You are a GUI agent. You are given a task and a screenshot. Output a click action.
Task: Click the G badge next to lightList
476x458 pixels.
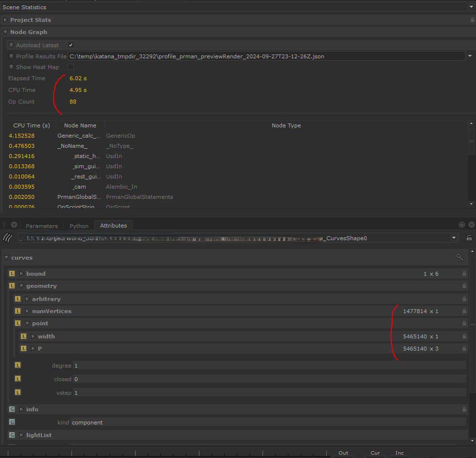(12, 435)
